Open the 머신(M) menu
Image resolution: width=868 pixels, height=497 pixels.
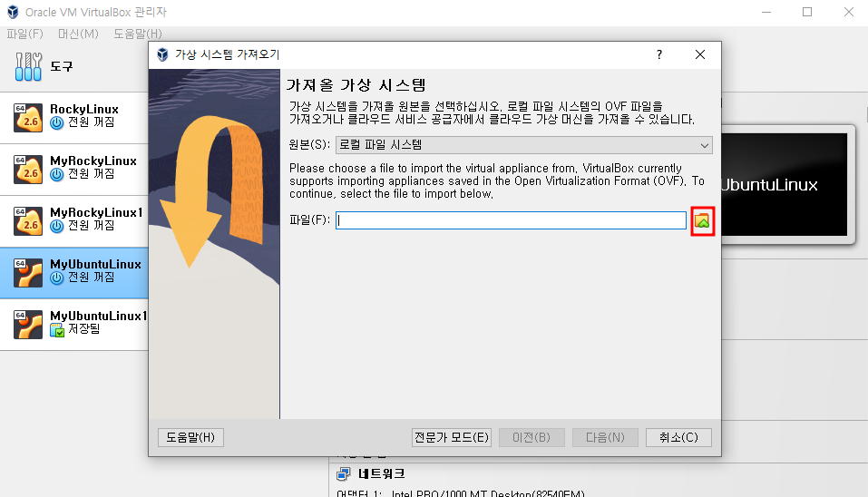[78, 34]
